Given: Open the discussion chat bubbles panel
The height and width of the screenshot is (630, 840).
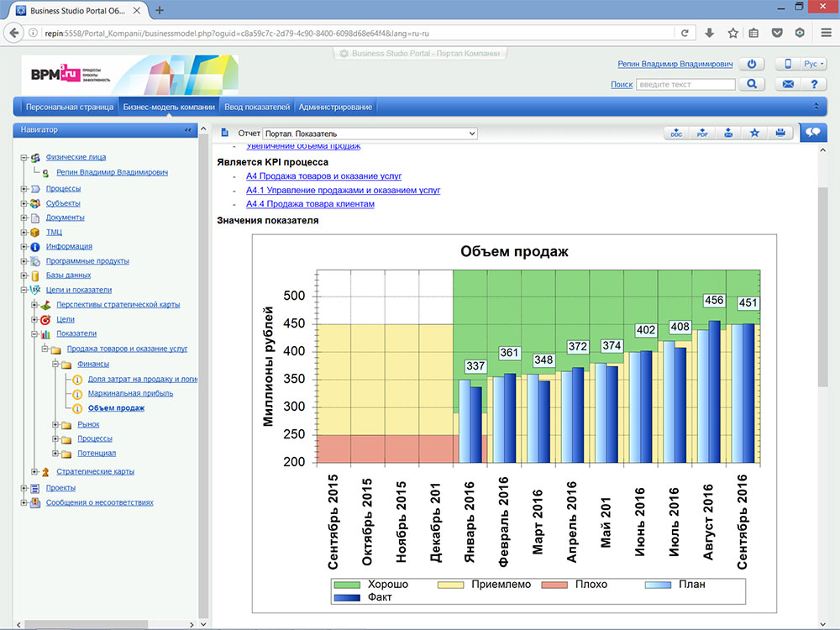Looking at the screenshot, I should coord(812,133).
